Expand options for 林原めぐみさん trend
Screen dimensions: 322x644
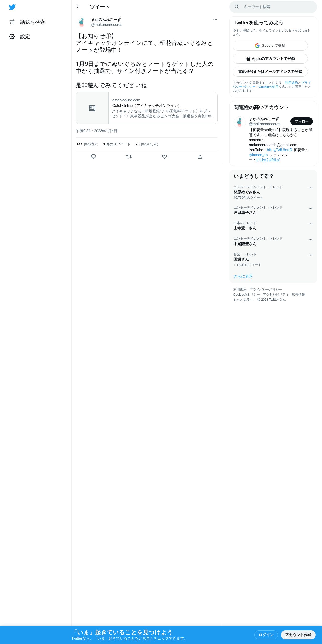pyautogui.click(x=310, y=188)
